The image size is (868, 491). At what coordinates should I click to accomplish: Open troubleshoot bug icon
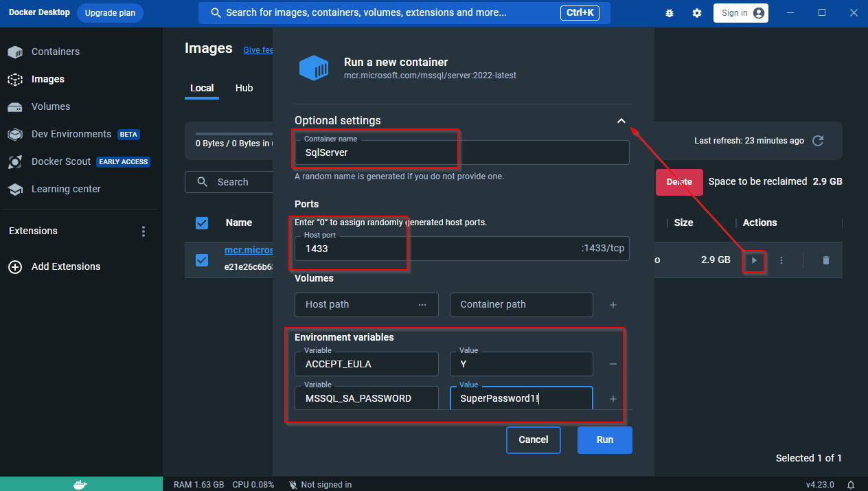coord(670,13)
